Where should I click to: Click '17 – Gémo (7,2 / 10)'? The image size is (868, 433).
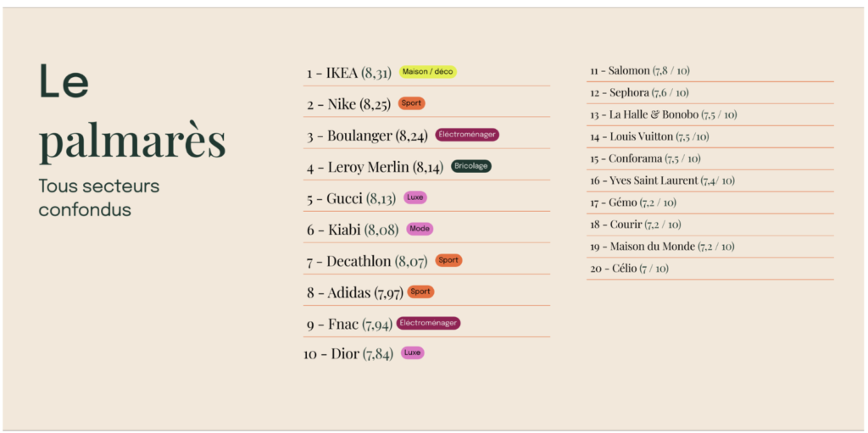[633, 203]
